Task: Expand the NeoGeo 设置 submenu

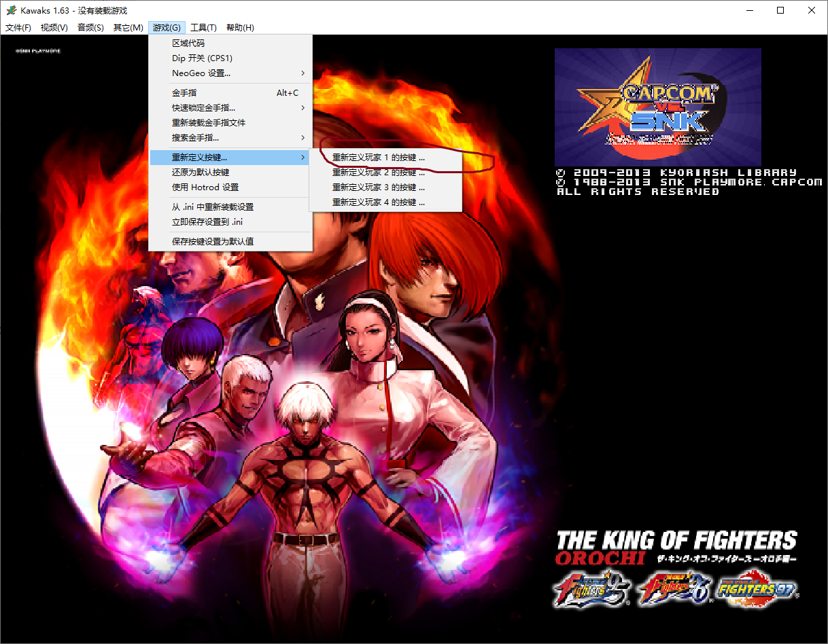Action: tap(201, 73)
